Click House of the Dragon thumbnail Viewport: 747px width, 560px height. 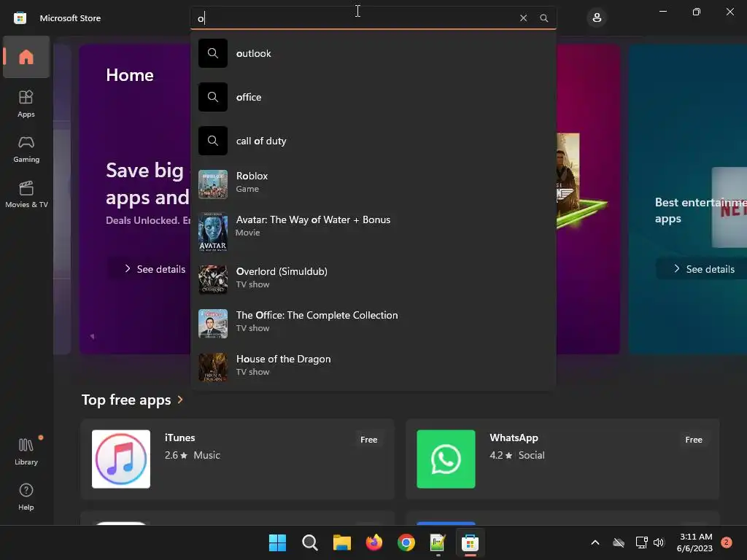tap(213, 367)
